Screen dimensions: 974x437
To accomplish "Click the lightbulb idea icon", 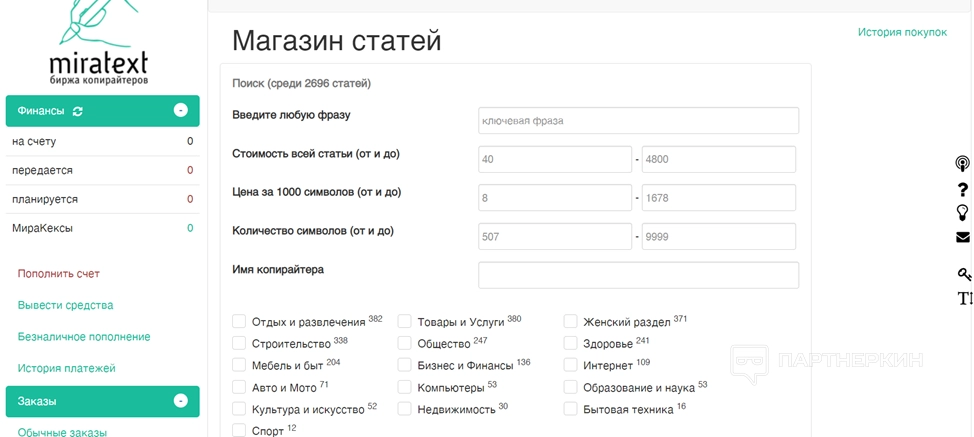I will (962, 212).
